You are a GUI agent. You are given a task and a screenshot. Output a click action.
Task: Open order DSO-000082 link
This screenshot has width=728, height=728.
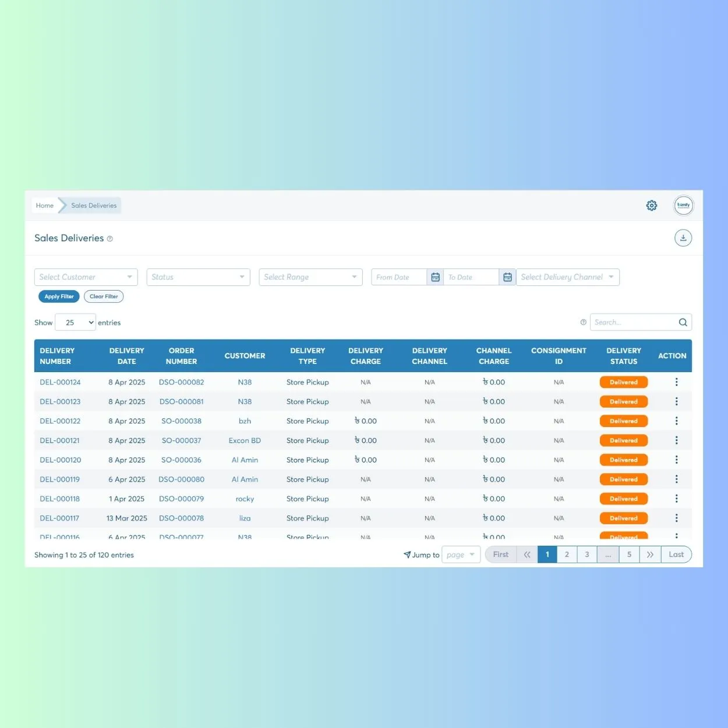181,382
